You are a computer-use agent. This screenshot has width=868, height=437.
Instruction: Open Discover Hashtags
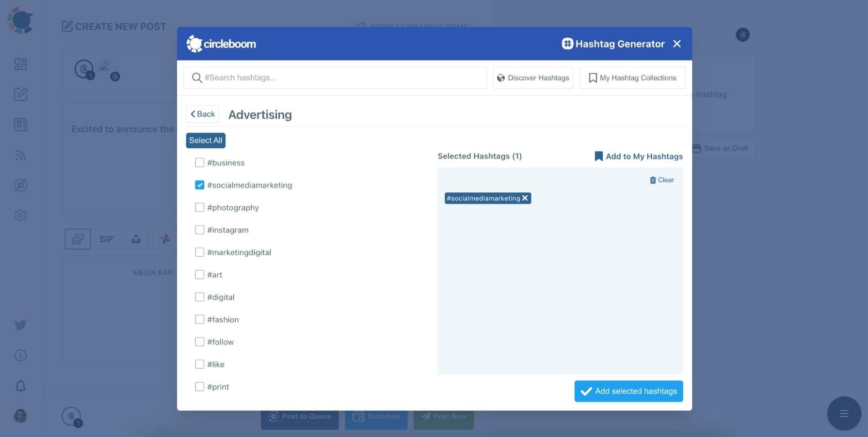533,78
